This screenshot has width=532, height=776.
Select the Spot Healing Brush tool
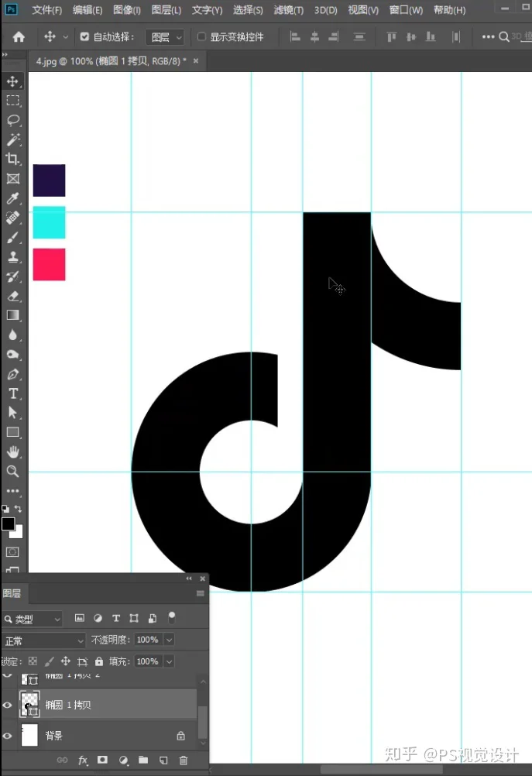13,218
